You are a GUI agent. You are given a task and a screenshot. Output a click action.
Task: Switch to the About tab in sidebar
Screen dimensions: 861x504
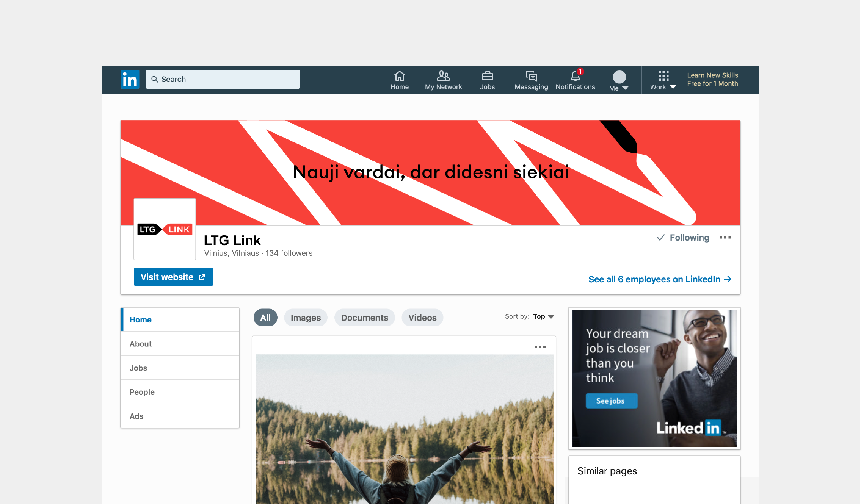point(141,344)
